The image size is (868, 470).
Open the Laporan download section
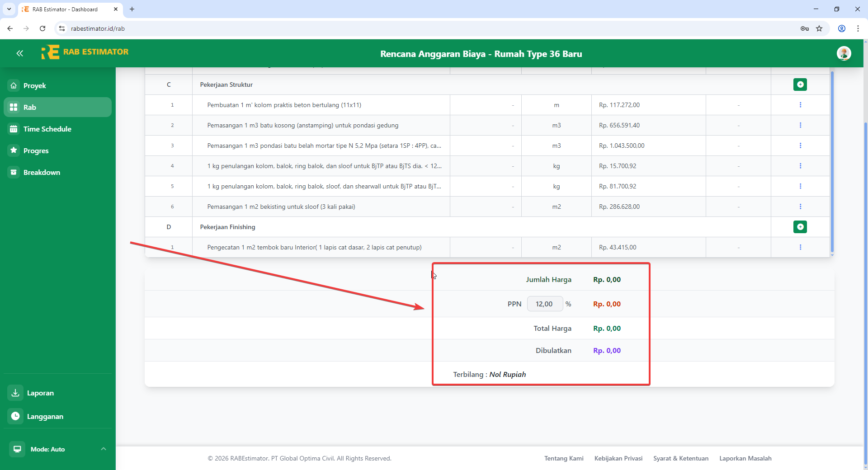click(x=40, y=393)
